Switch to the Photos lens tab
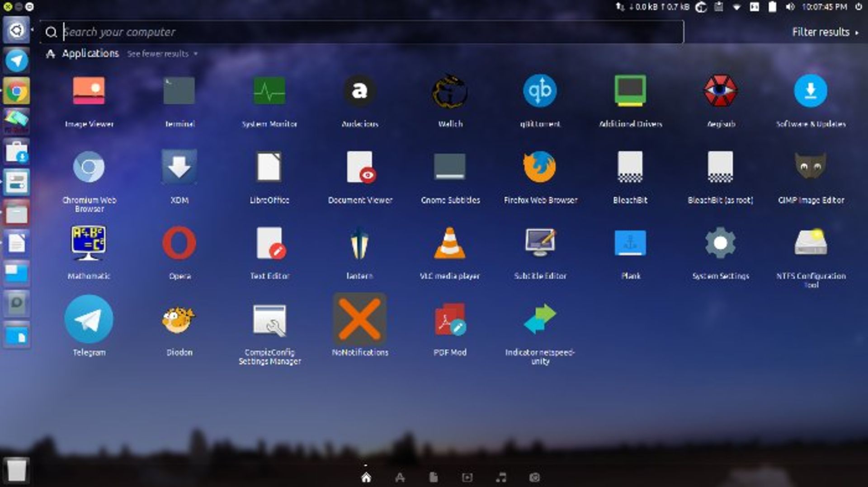The width and height of the screenshot is (868, 487). [534, 478]
